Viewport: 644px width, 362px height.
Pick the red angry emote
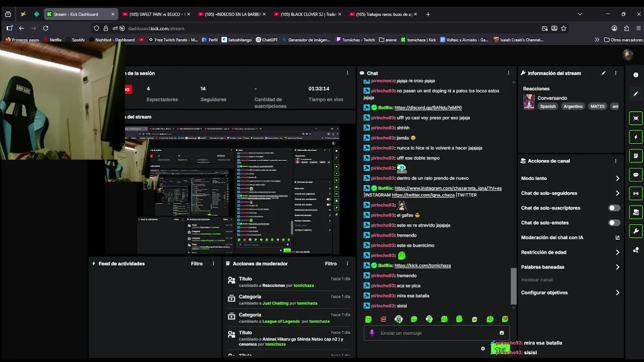tap(383, 319)
